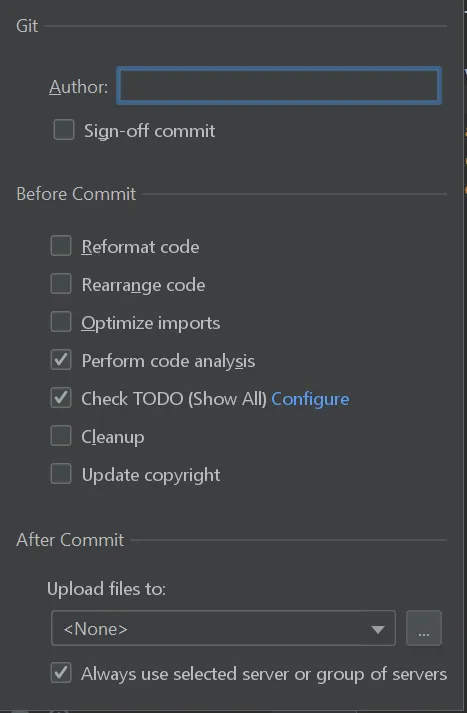This screenshot has width=467, height=713.
Task: Uncheck Perform code analysis
Action: tap(61, 360)
